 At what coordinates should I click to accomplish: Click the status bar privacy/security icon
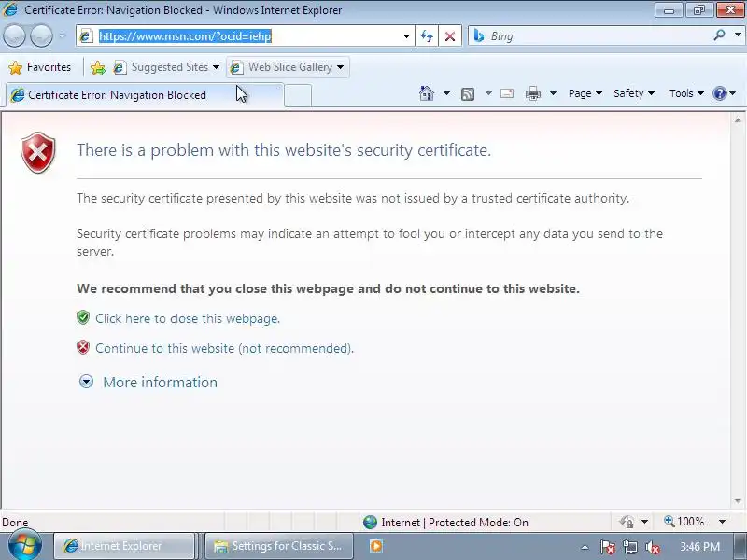point(627,522)
